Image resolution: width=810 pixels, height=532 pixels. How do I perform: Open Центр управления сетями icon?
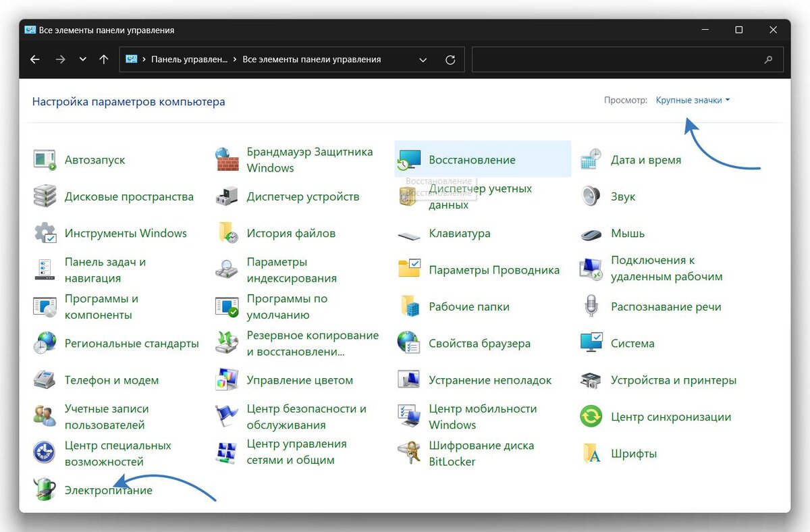point(227,452)
